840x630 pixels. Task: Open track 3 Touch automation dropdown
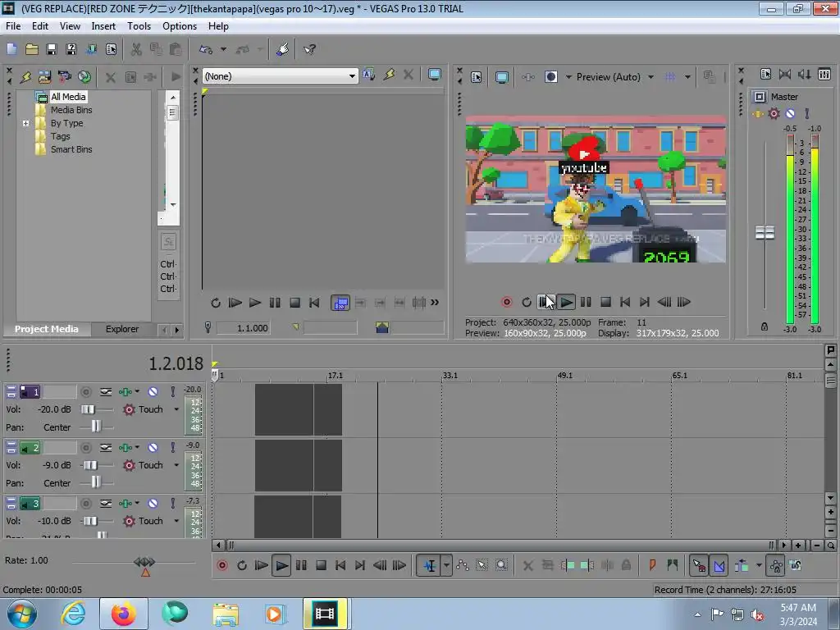176,521
